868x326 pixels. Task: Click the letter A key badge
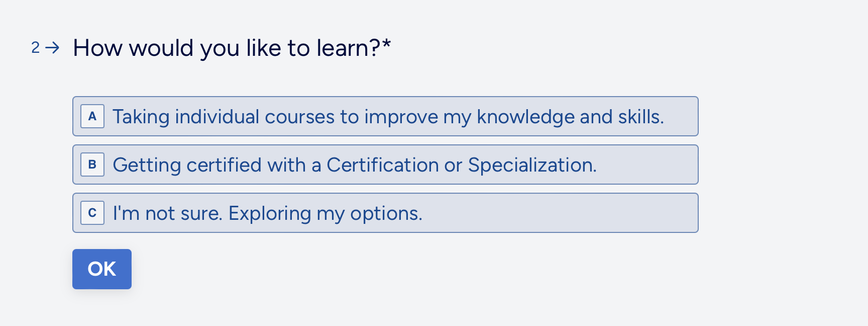pyautogui.click(x=92, y=116)
